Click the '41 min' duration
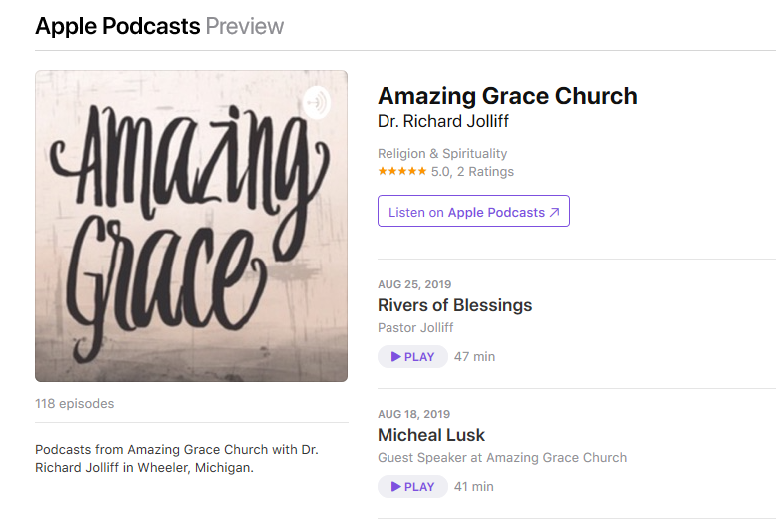This screenshot has width=776, height=532. (474, 487)
